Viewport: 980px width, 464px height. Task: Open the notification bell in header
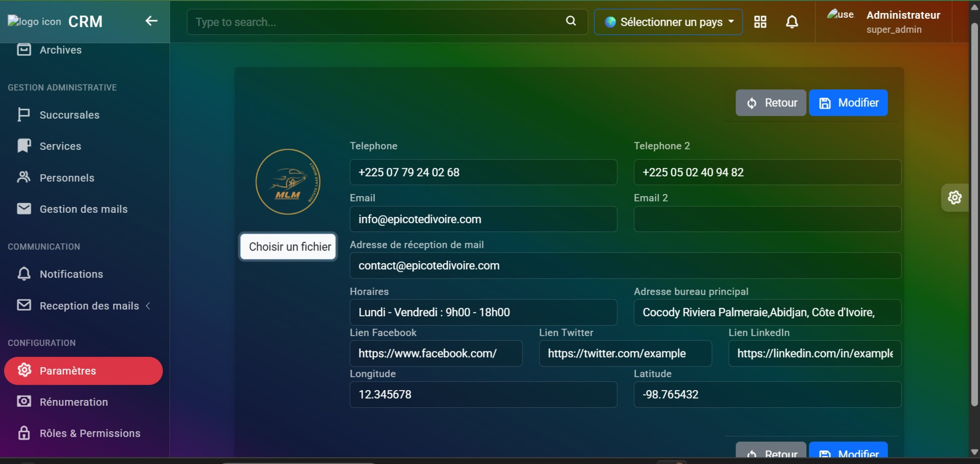point(791,22)
